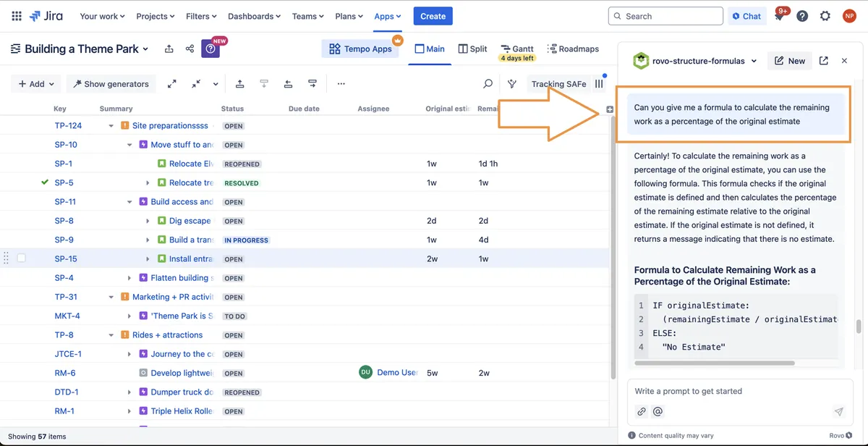
Task: Click the move down toolbar icon
Action: (x=264, y=84)
